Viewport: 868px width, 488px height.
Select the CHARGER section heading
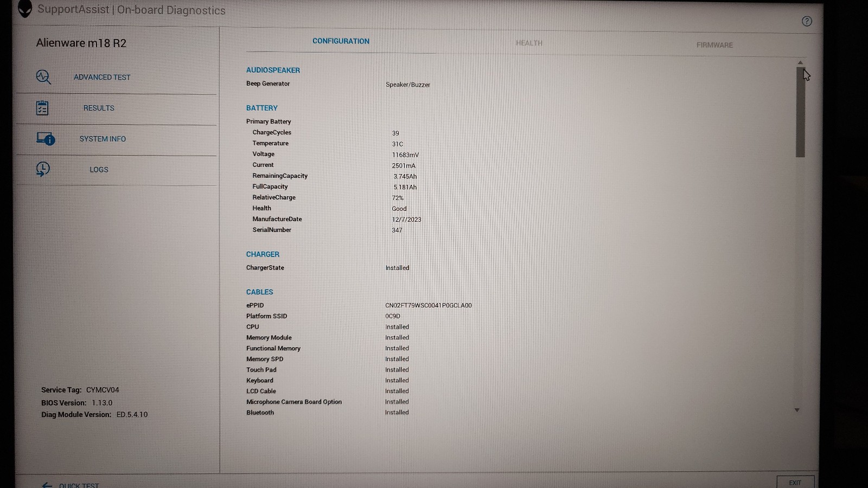[x=263, y=254]
